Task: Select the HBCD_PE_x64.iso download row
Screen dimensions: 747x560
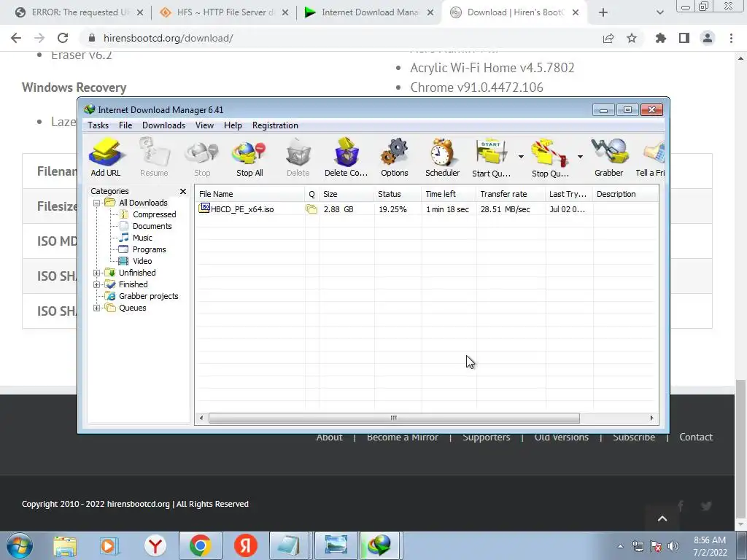Action: (426, 209)
